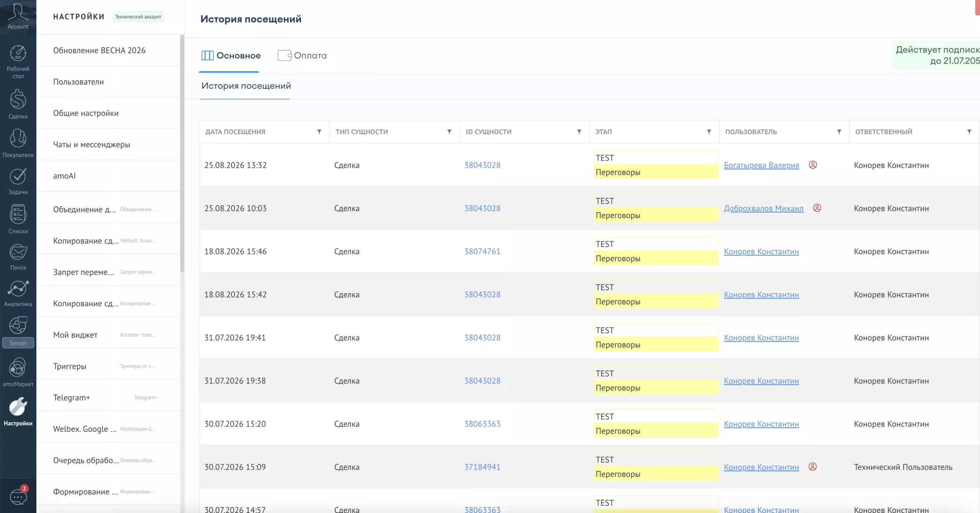Open filter for ID сущности column
Screen dimensions: 980x513
tap(579, 132)
